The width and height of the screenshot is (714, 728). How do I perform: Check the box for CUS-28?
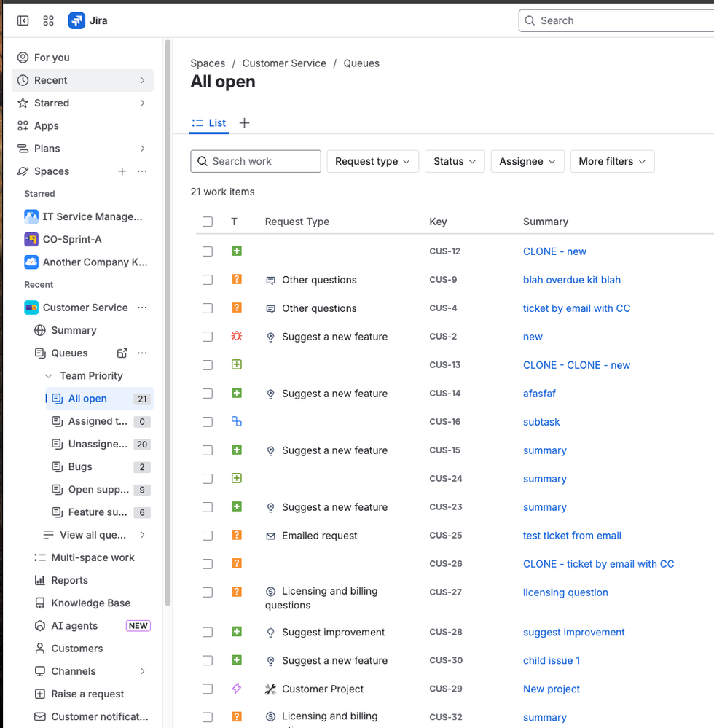click(x=208, y=633)
